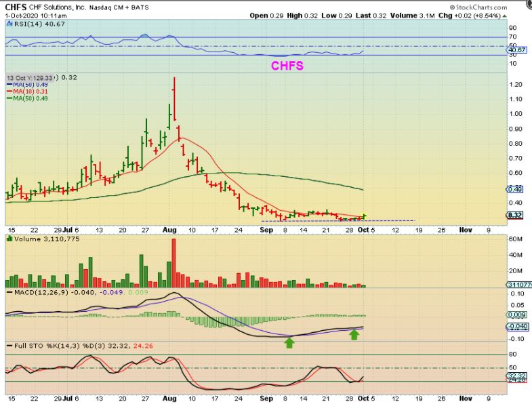Click the 40.67 RSI value tag on right axis
The height and width of the screenshot is (404, 532).
516,50
